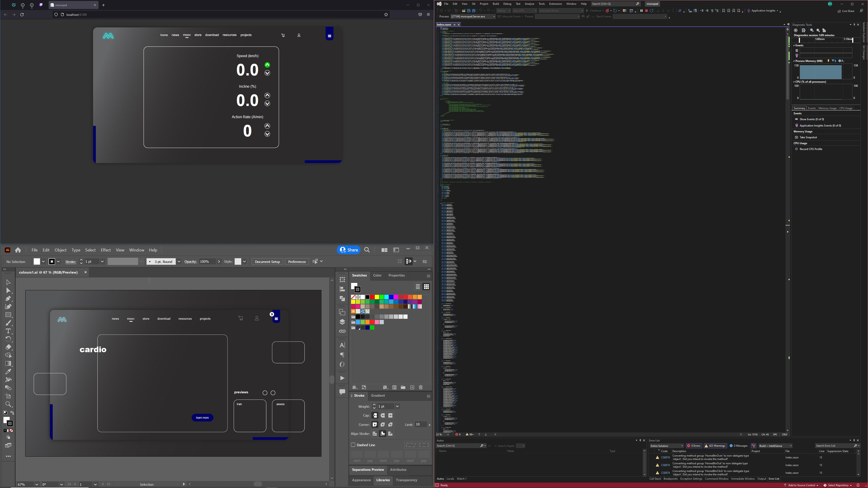This screenshot has width=868, height=488.
Task: Select the Pen tool in Illustrator
Action: [8, 298]
